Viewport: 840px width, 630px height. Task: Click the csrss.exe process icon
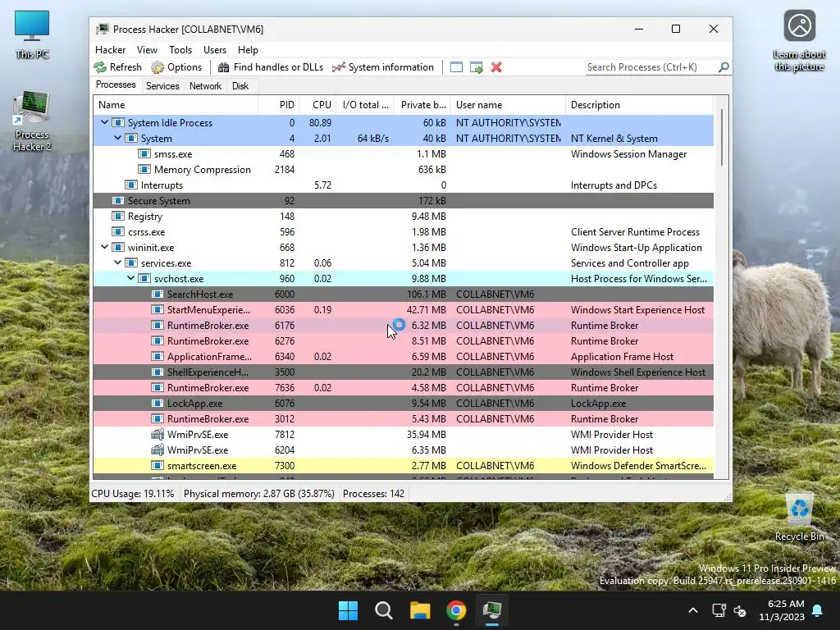click(x=118, y=231)
